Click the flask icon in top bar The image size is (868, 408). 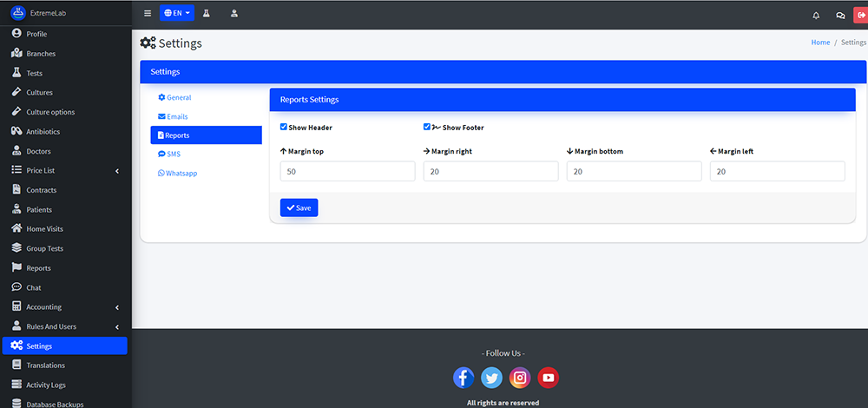(207, 14)
